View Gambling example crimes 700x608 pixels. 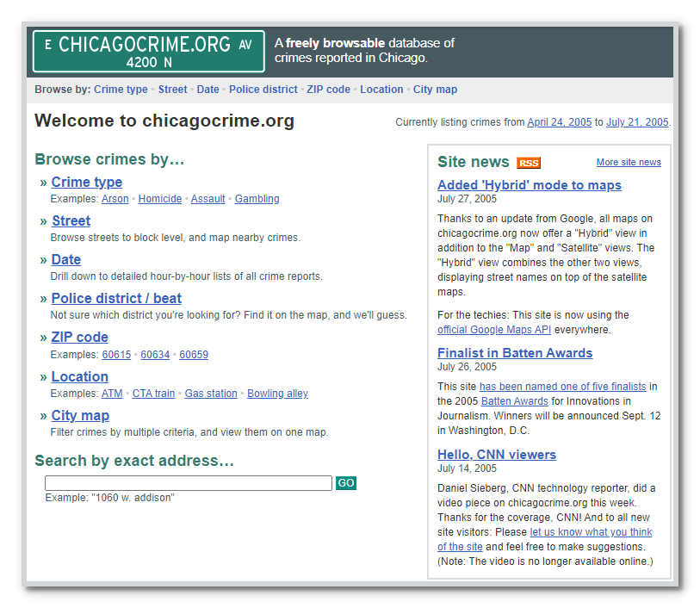(257, 199)
